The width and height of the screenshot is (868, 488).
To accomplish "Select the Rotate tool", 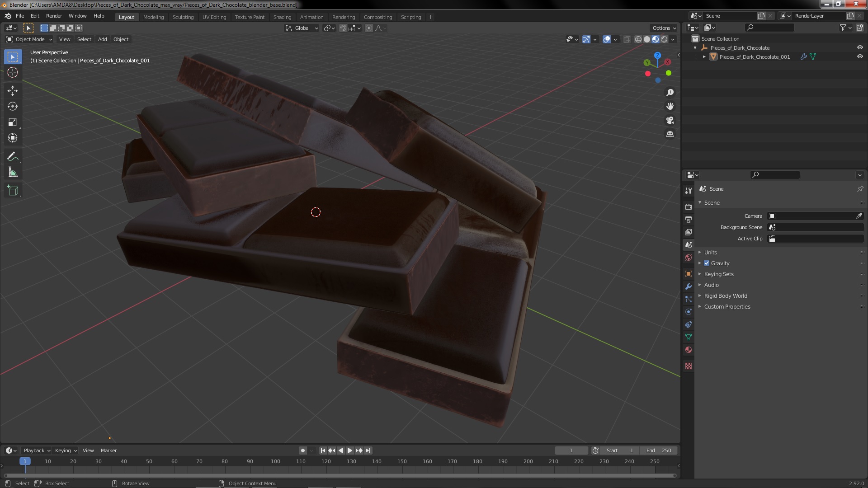I will pos(13,107).
